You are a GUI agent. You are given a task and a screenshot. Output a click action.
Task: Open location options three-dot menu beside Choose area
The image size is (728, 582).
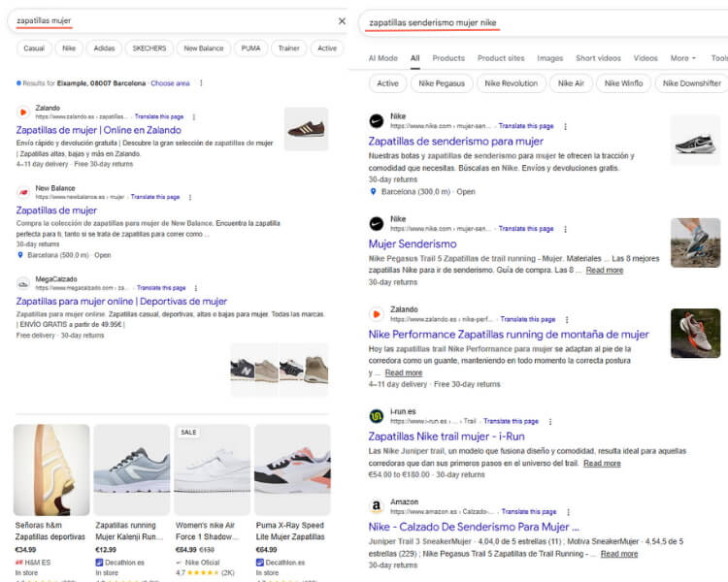pos(201,83)
